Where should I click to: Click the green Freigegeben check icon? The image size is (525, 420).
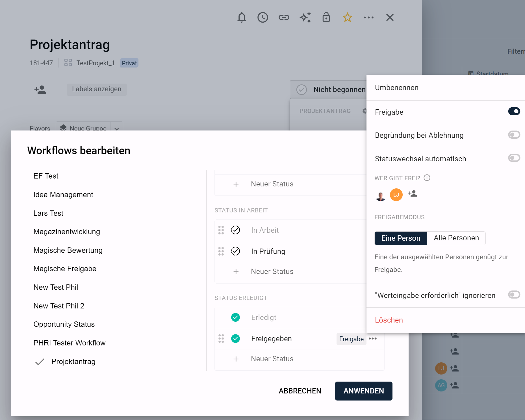(x=235, y=338)
